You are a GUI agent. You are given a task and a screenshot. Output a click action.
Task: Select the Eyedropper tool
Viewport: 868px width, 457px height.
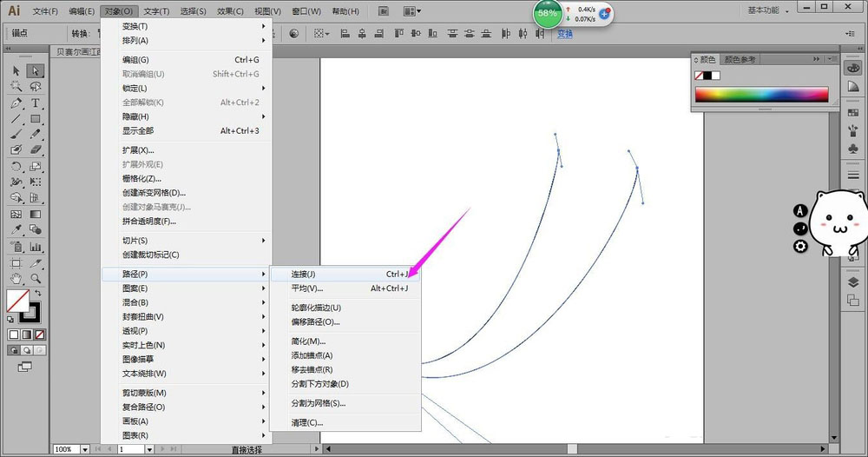pos(16,229)
